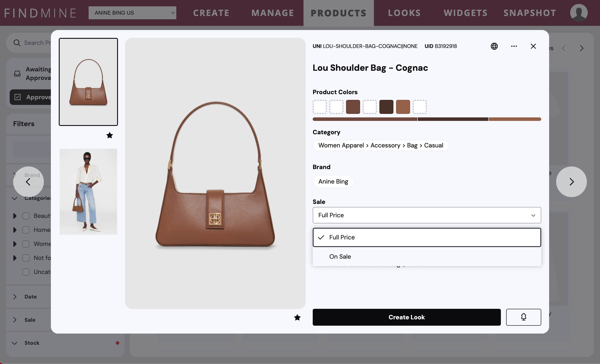Open the PRODUCTS tab
600x364 pixels.
pos(338,13)
